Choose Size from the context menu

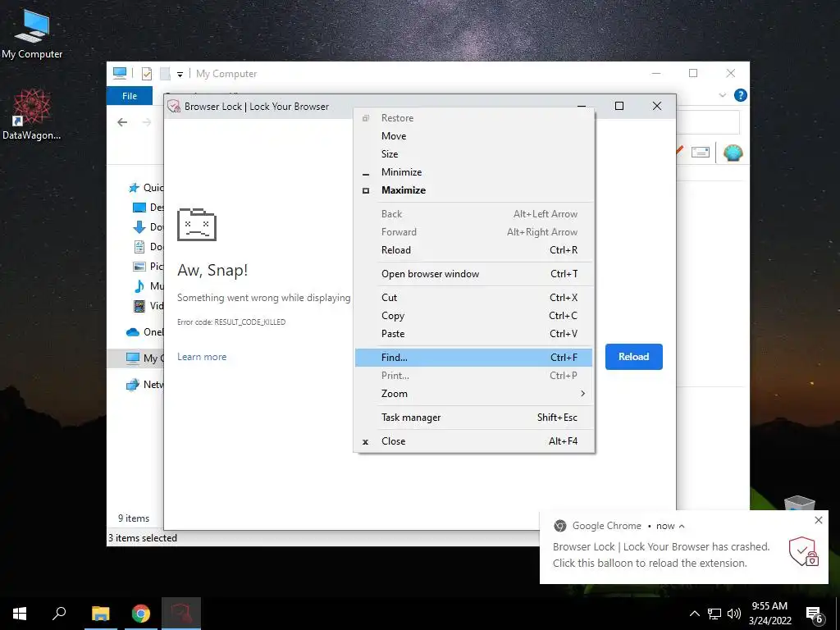click(473, 154)
